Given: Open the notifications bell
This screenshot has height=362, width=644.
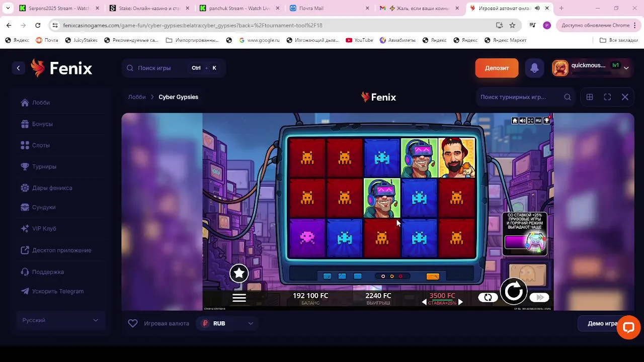Looking at the screenshot, I should pos(534,68).
